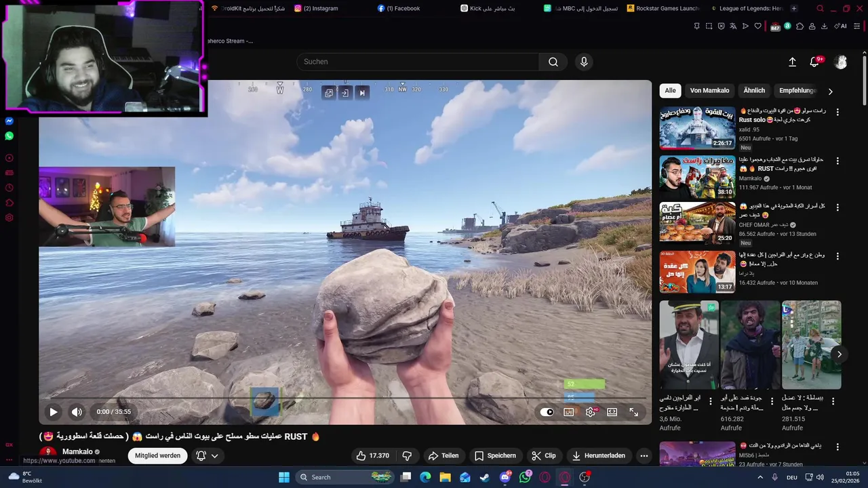Mute the video volume

tap(77, 411)
